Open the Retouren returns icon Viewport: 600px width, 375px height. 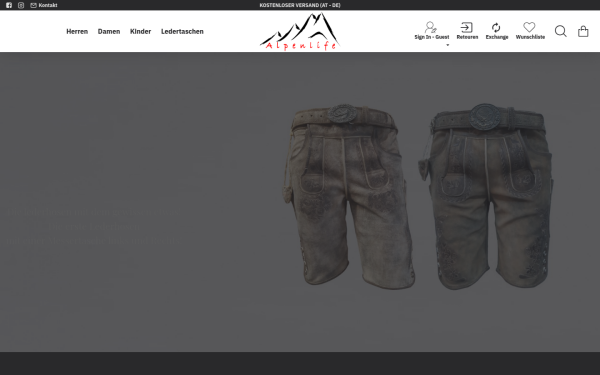[466, 28]
